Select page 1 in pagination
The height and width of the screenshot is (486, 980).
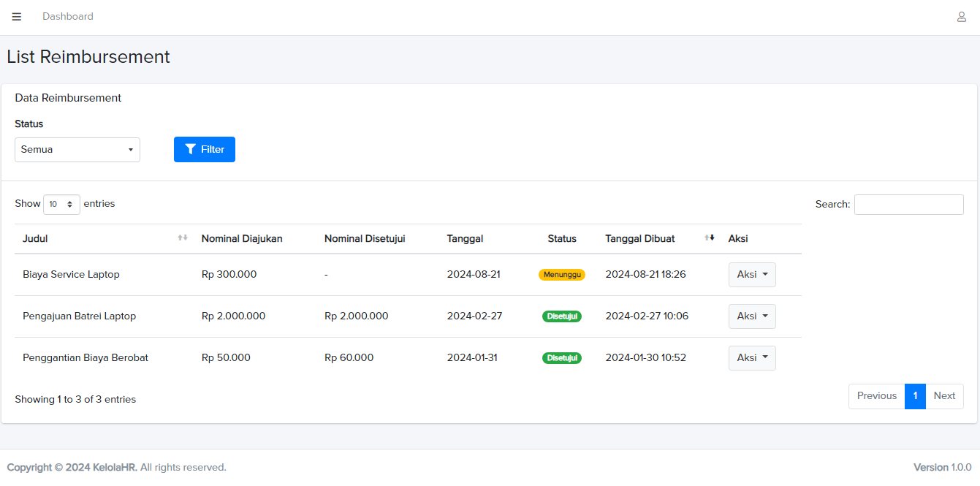pyautogui.click(x=915, y=396)
